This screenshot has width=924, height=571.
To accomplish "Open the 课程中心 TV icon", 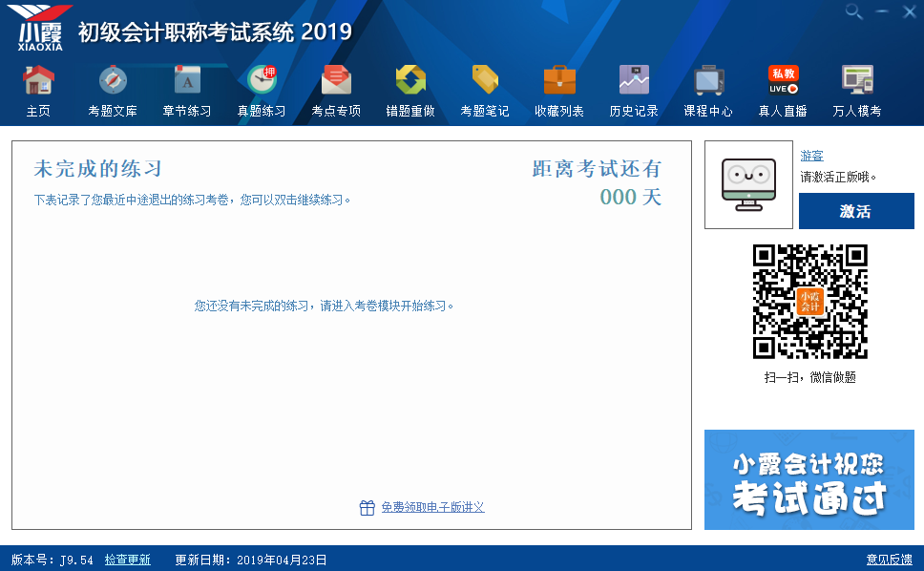I will (x=708, y=81).
